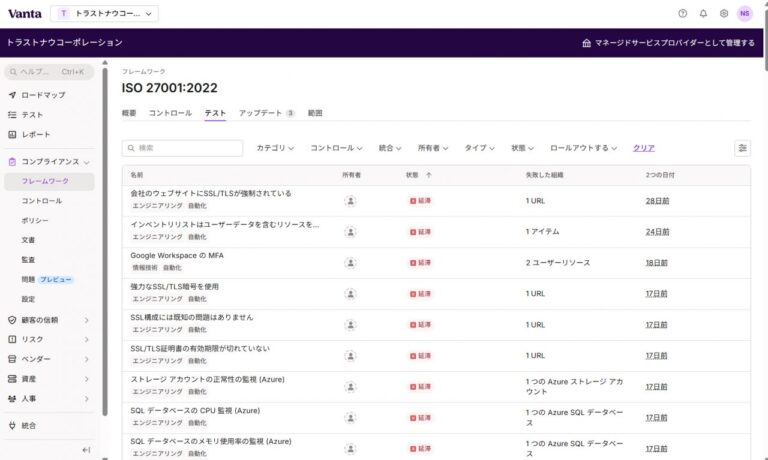
Task: Open the コントロール filter dropdown
Action: tap(336, 148)
